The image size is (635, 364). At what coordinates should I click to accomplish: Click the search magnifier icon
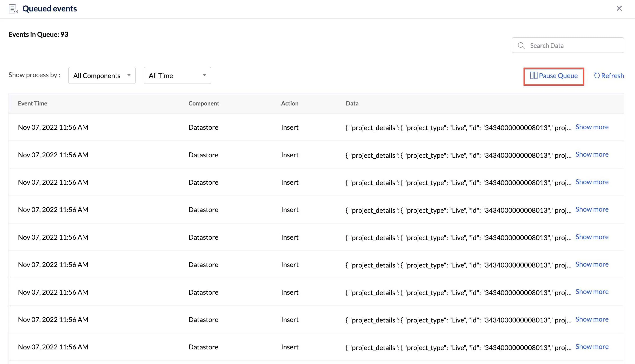(x=521, y=46)
